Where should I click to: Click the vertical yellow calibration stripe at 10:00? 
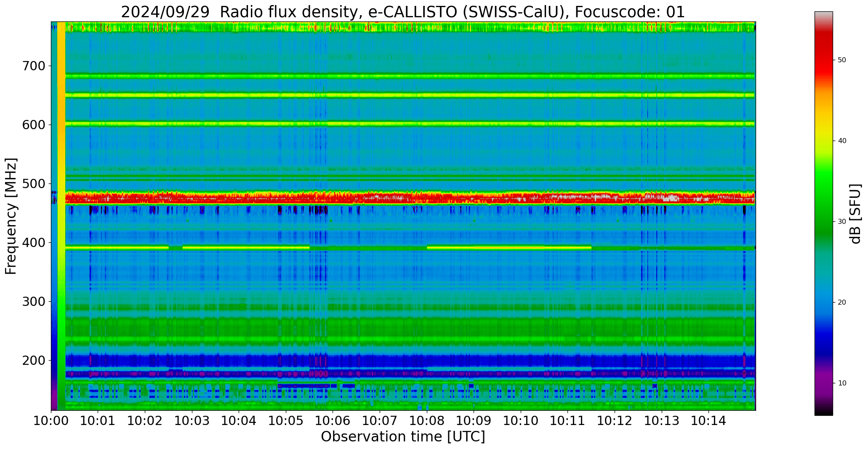click(61, 216)
